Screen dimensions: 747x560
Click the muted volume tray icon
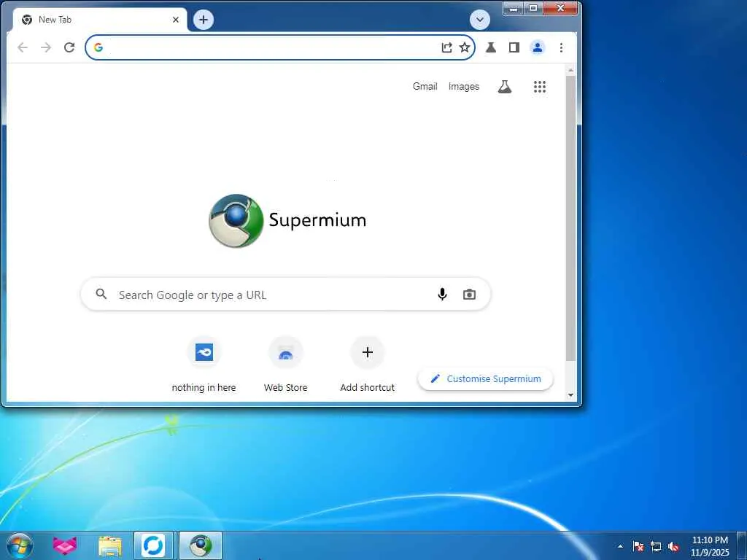(673, 546)
